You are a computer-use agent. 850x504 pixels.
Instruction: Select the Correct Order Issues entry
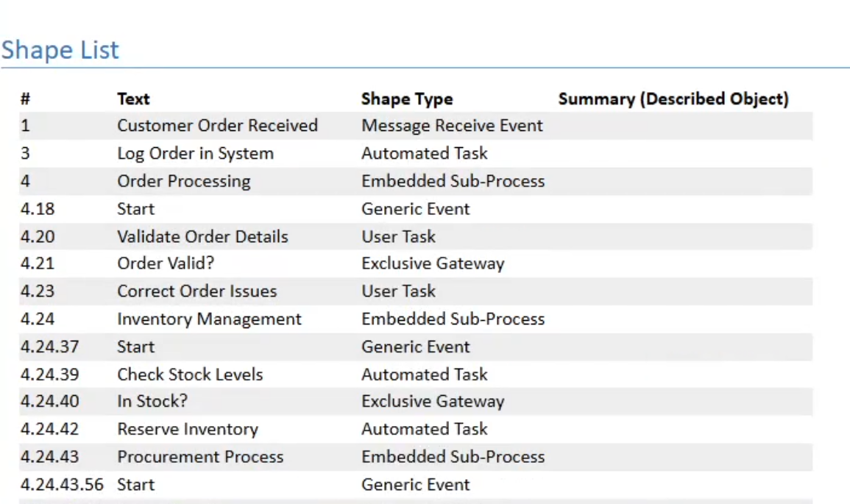(196, 291)
